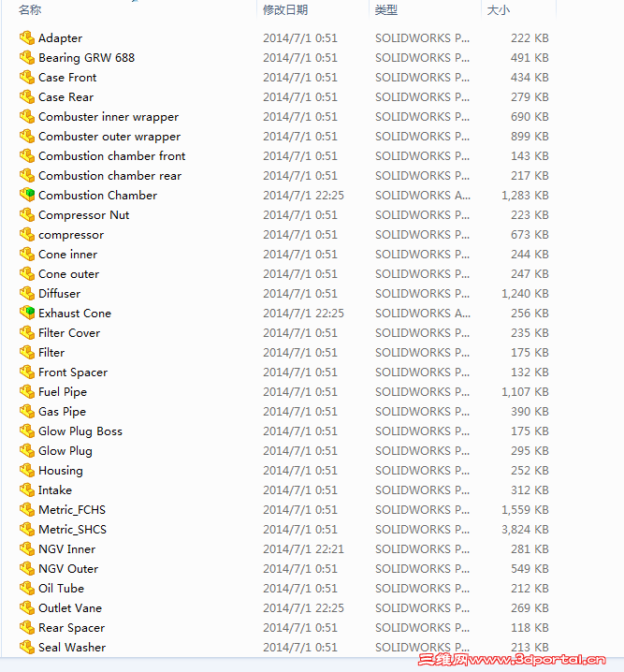Viewport: 624px width, 672px height.
Task: Sort files by the 名称 column header
Action: coord(30,10)
